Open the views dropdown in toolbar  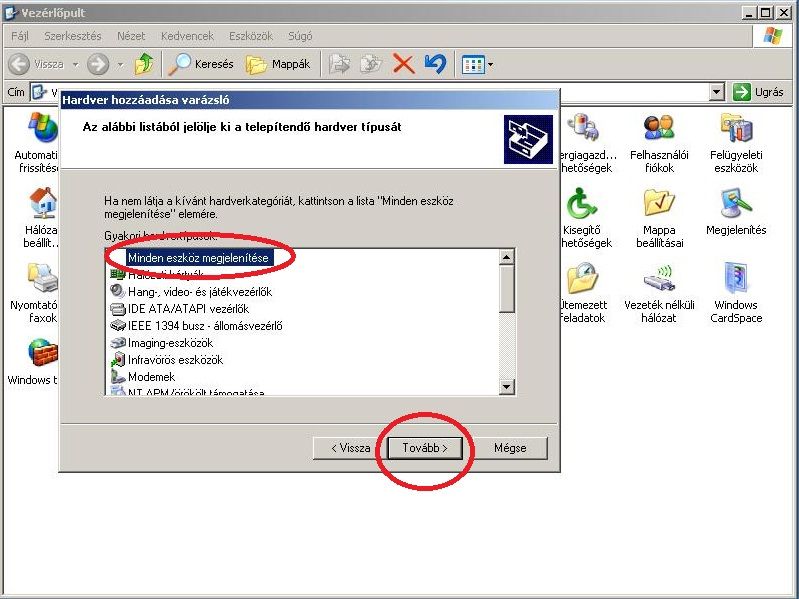tap(477, 64)
